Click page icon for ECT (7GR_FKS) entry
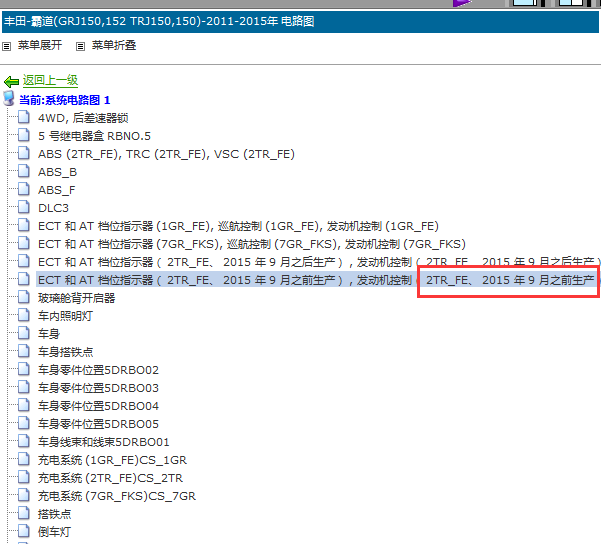The image size is (601, 544). tap(24, 243)
